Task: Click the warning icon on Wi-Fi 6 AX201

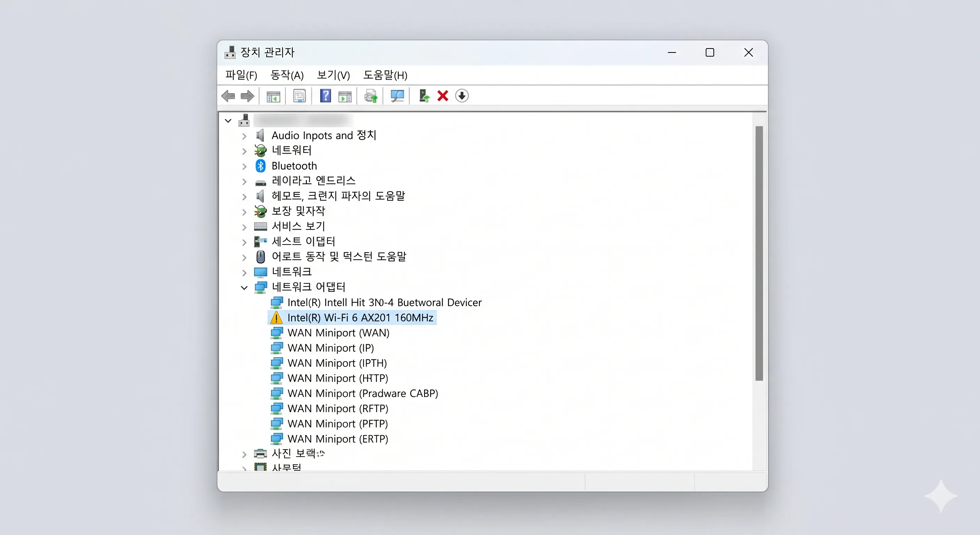Action: [276, 318]
